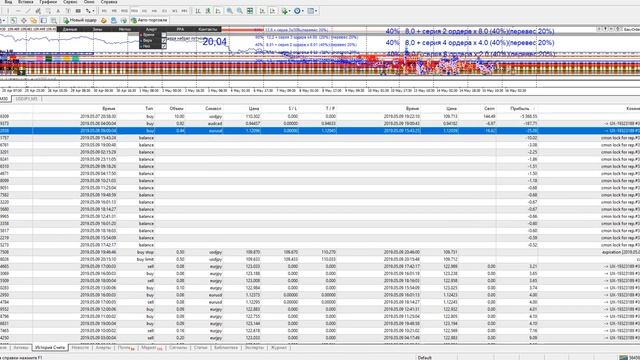Select the text (A) drawing tool

pos(58,11)
